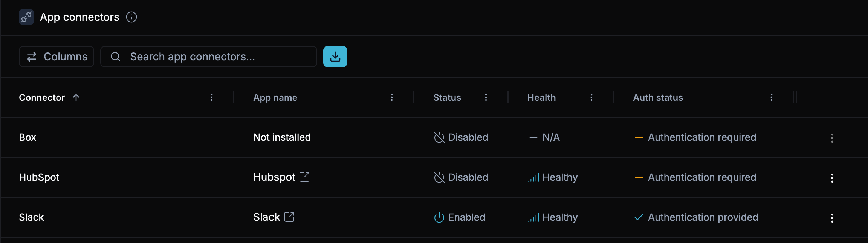The width and height of the screenshot is (868, 243).
Task: Click the sort arrow on Connector column
Action: click(x=76, y=97)
